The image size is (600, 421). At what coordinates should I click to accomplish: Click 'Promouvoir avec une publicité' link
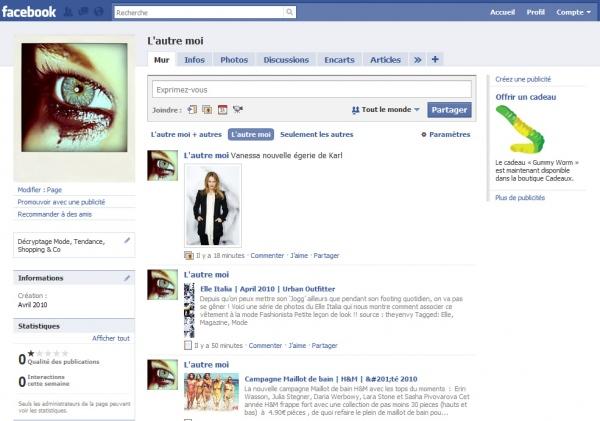(61, 202)
